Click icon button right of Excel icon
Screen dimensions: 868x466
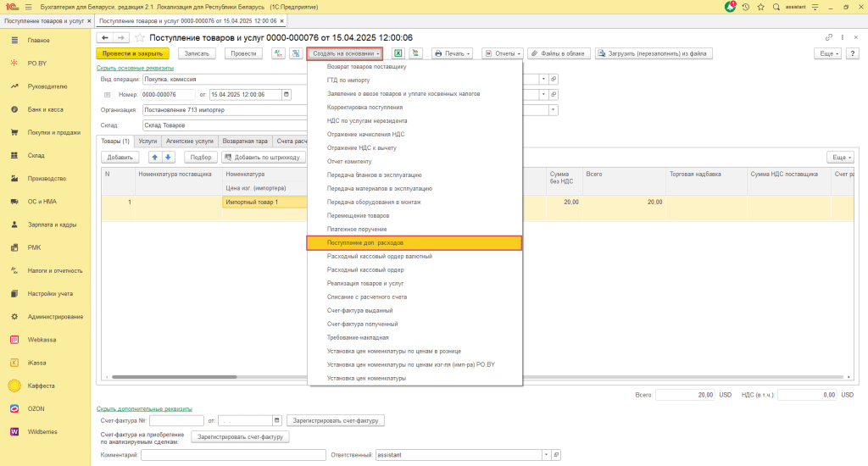click(x=415, y=53)
